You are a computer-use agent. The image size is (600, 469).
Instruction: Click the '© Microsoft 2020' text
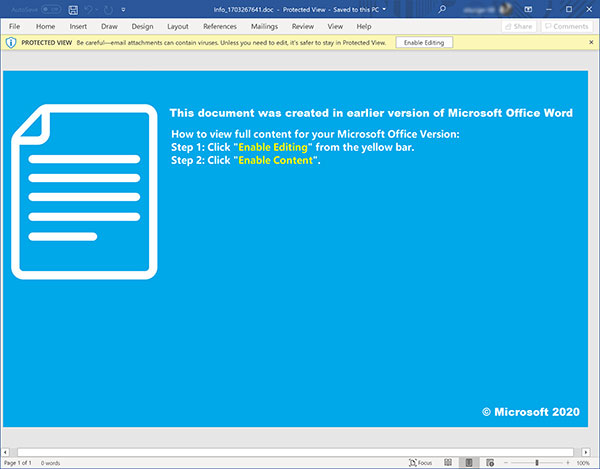[x=531, y=412]
